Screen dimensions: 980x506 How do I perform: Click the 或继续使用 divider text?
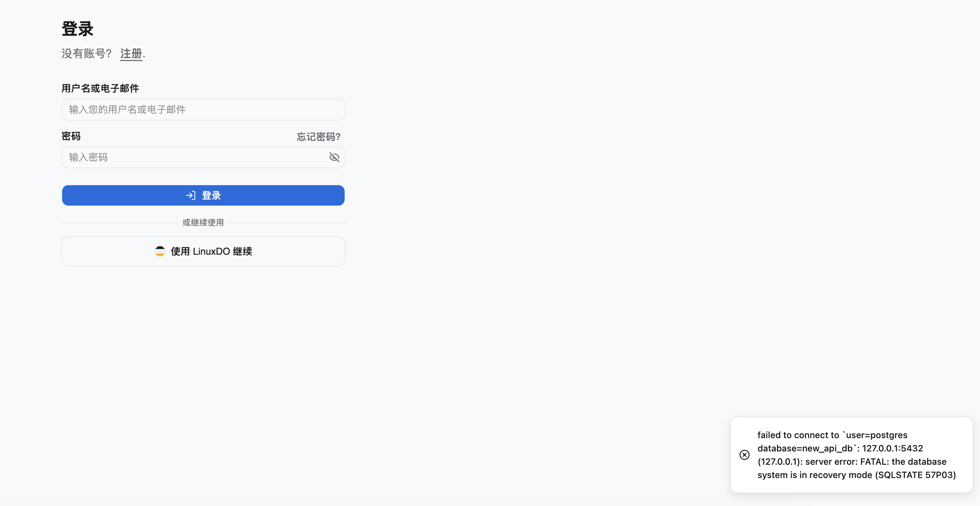[203, 222]
